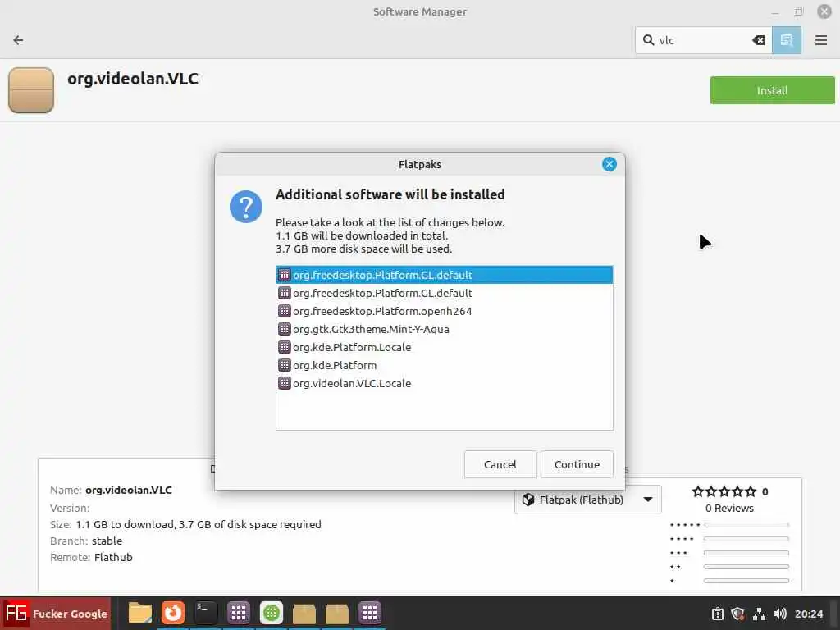Select second org.freedesktop.Platform.GL.default row, not highlighted
The height and width of the screenshot is (630, 840).
click(444, 293)
